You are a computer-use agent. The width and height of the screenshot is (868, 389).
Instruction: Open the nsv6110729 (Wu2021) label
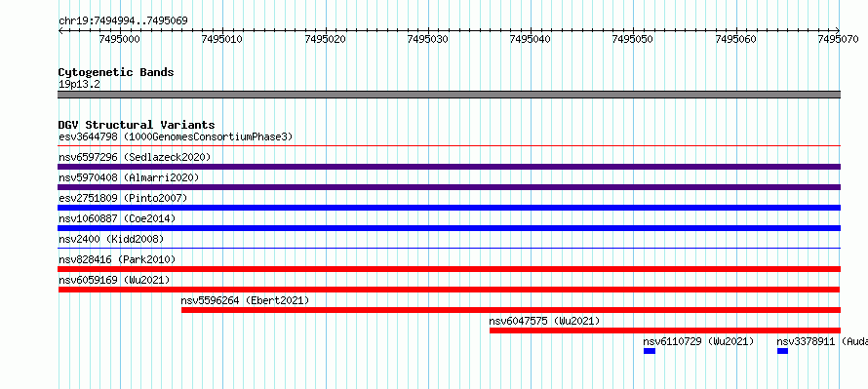click(698, 341)
